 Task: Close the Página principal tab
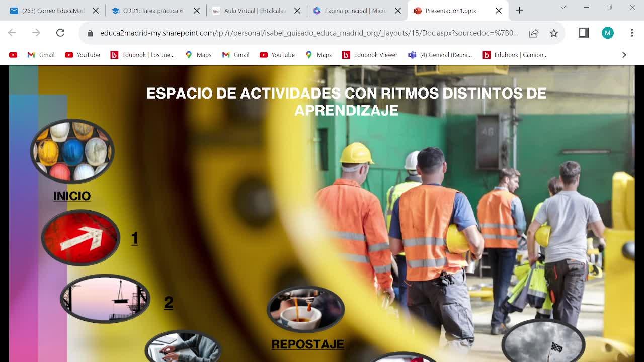[x=398, y=11]
